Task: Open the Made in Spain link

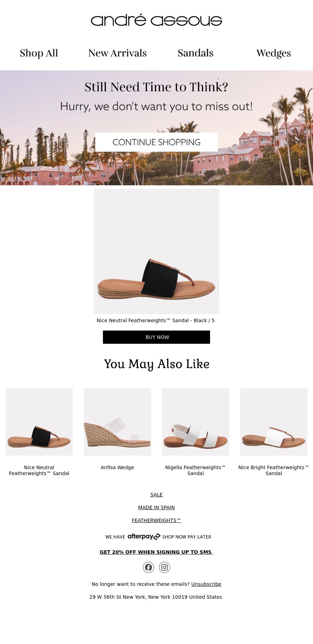Action: tap(156, 507)
